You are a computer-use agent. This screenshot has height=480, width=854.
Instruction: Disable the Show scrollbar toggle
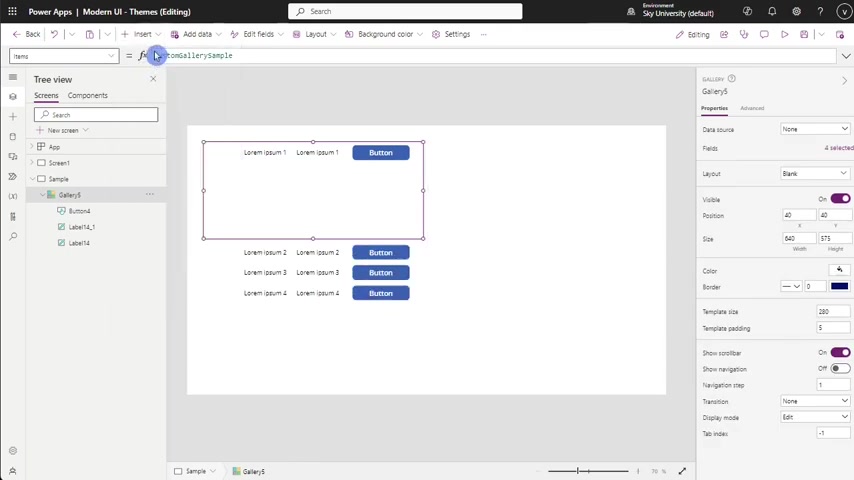840,353
